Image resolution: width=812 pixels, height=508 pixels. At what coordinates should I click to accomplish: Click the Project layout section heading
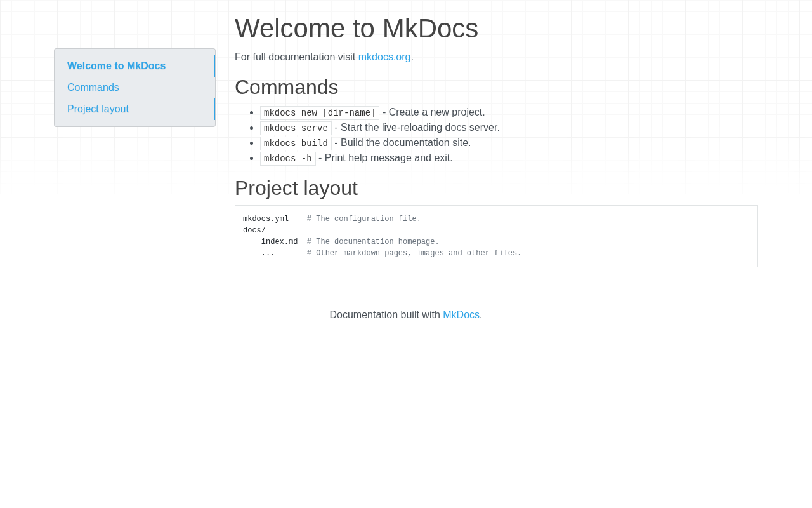tap(296, 188)
